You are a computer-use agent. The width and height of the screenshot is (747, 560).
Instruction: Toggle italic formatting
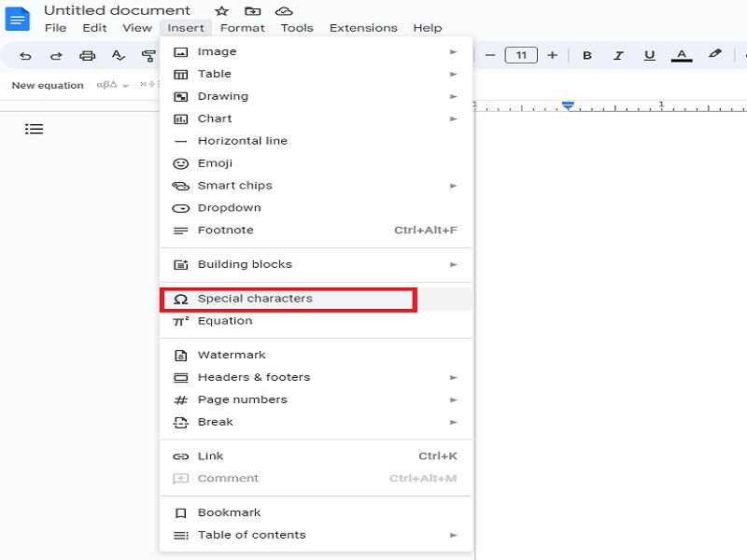[618, 55]
